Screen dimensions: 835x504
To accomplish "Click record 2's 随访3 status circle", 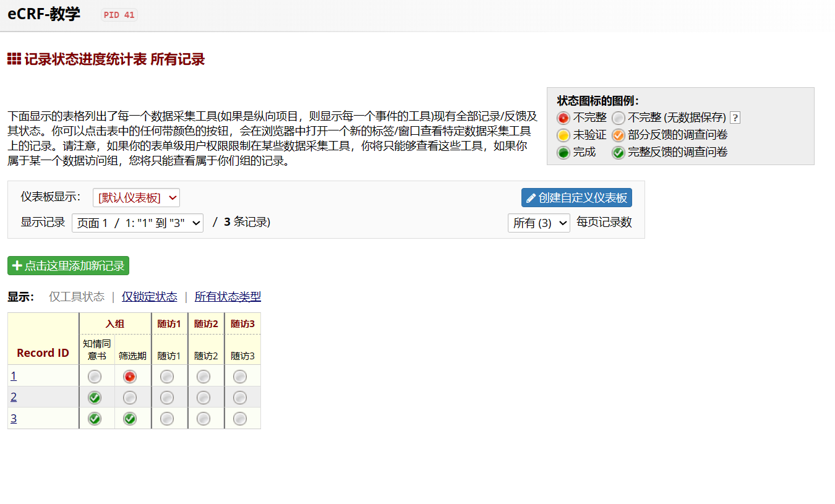I will [239, 398].
